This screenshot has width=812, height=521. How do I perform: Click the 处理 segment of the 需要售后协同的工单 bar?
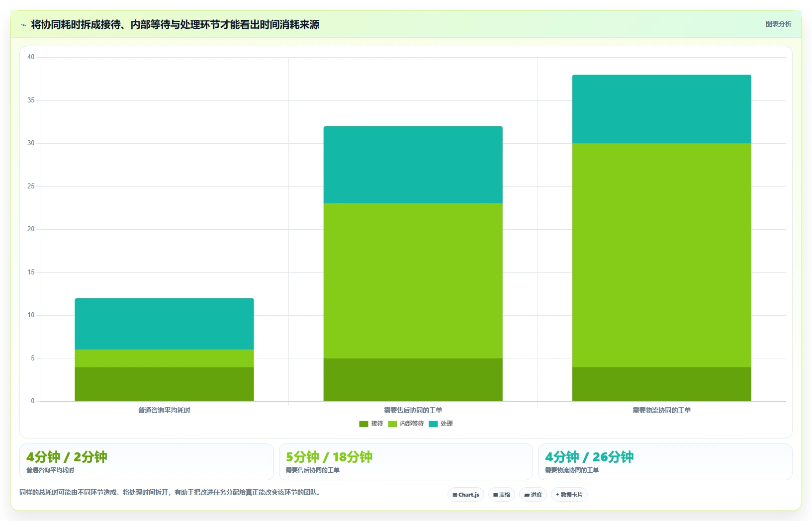pos(413,165)
